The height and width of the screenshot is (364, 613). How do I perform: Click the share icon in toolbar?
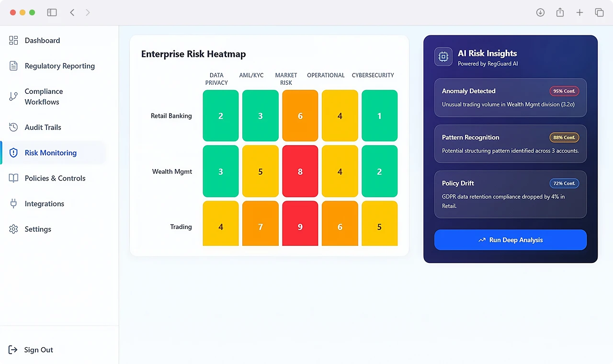tap(560, 12)
